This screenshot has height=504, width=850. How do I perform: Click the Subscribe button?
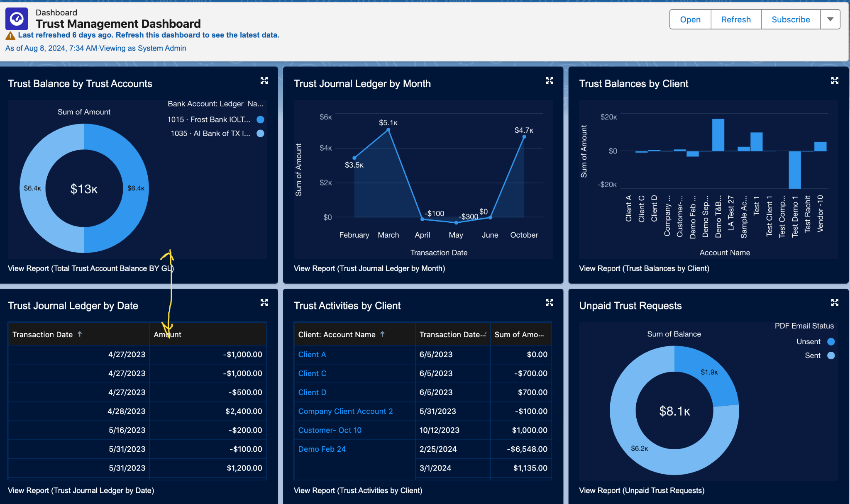click(x=790, y=19)
